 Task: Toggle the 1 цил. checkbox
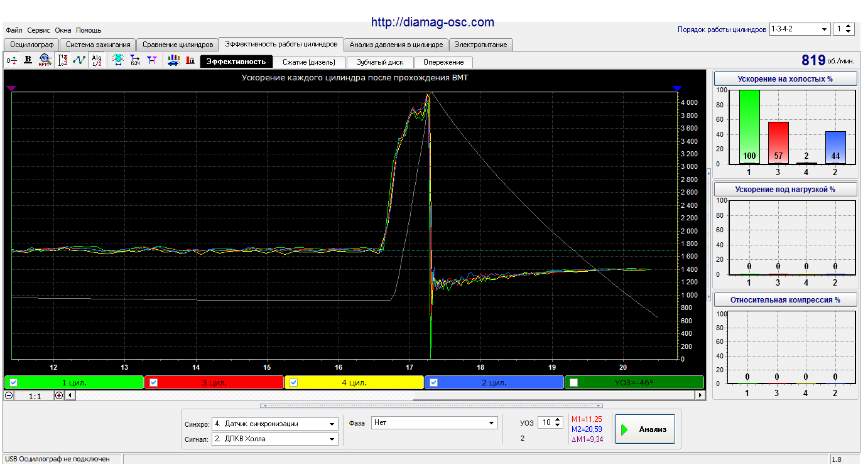(x=13, y=382)
